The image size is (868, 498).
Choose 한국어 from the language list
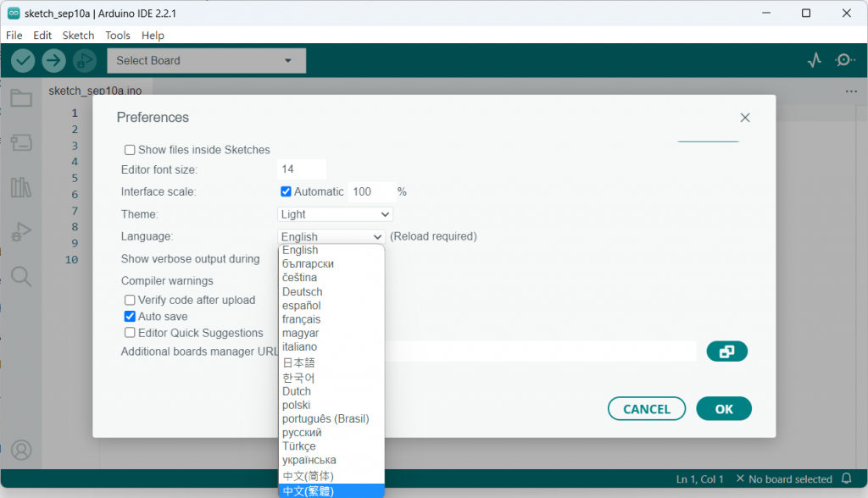point(331,378)
